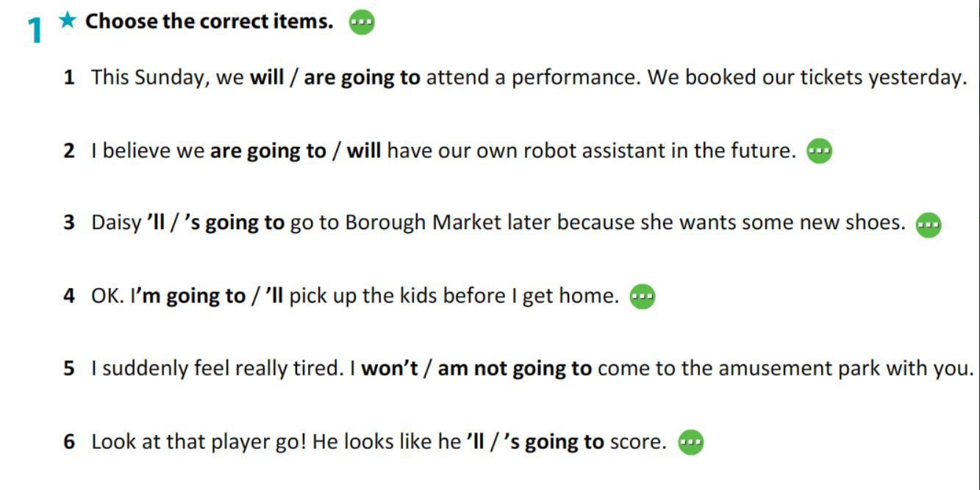Open comment bubble after Borough Market sentence
Viewport: 980px width, 490px height.
click(x=929, y=224)
